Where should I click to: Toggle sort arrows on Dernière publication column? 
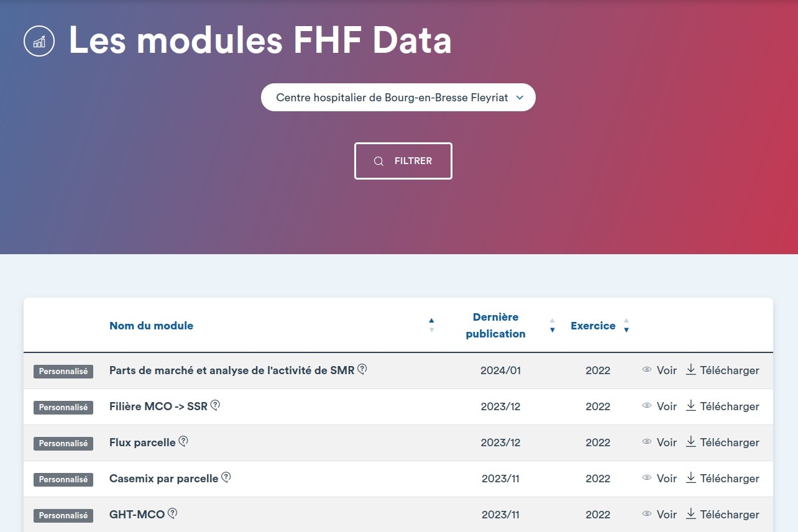coord(552,325)
